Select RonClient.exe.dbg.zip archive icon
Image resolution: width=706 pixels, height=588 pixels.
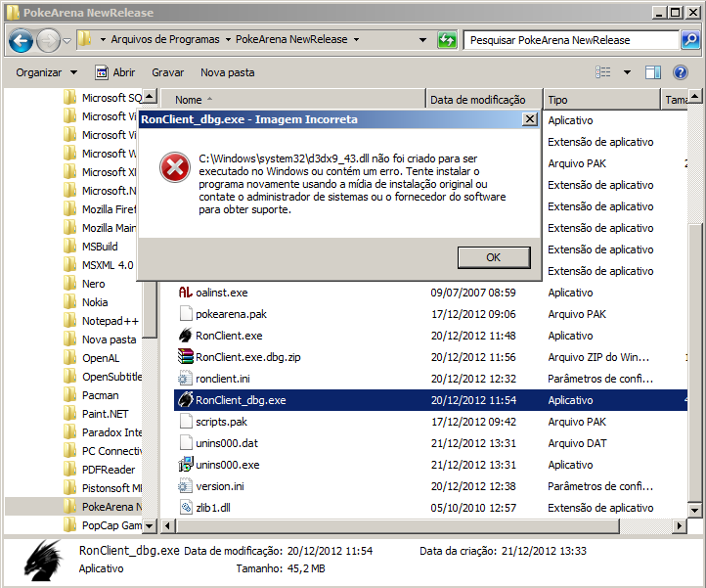click(186, 357)
